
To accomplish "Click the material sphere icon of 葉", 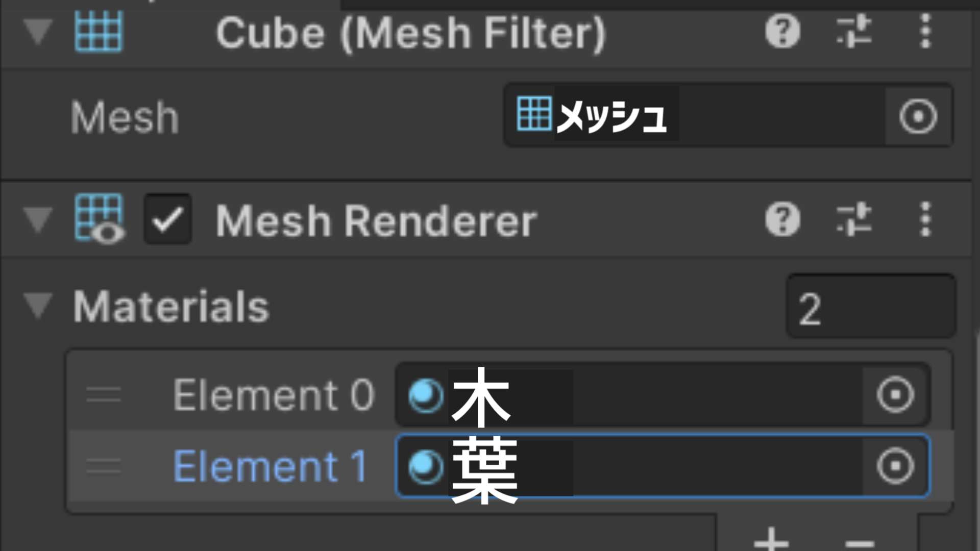I will pos(425,467).
